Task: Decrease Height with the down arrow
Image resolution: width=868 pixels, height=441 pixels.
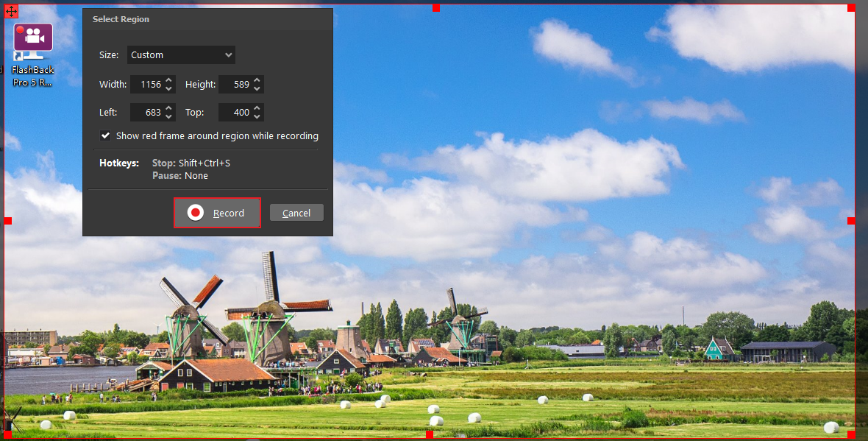Action: point(257,88)
